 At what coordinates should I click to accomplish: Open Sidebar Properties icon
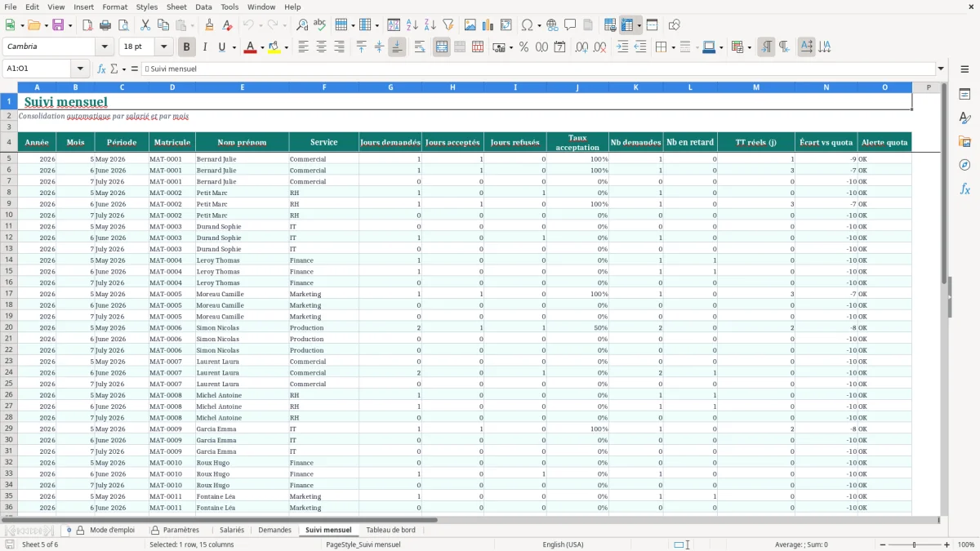point(964,95)
